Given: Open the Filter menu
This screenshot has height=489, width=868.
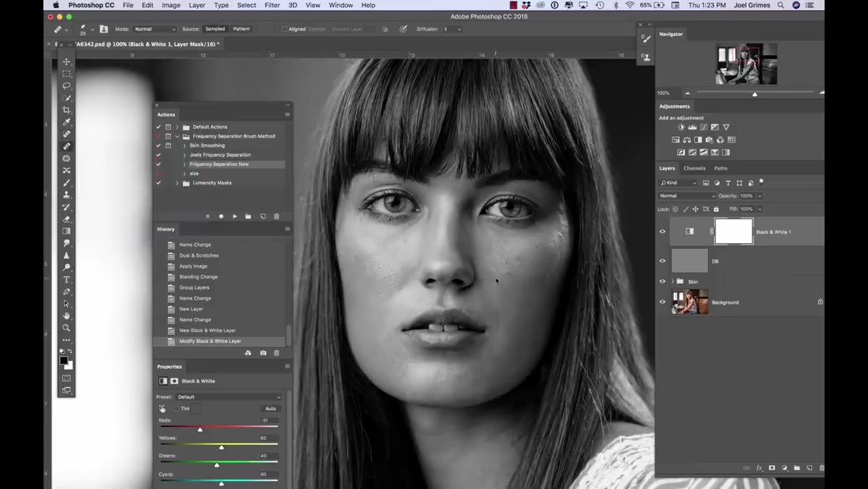Looking at the screenshot, I should [x=272, y=5].
